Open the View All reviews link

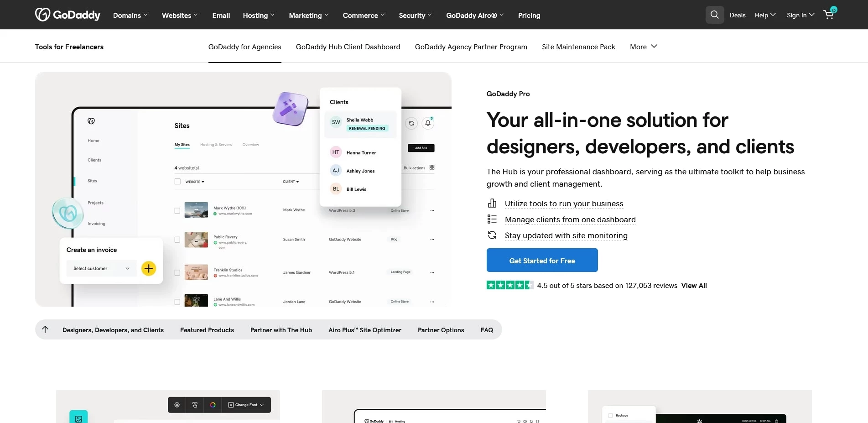(x=694, y=286)
